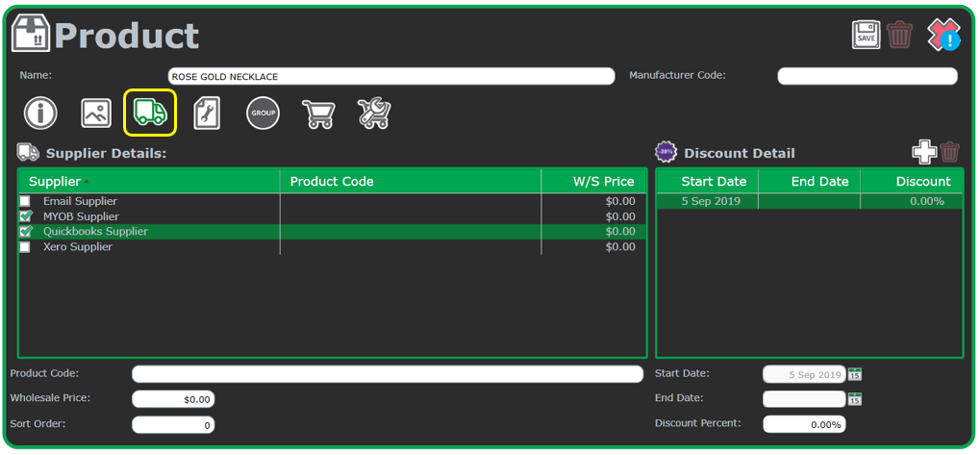Select the supplier truck tab icon
The image size is (980, 455).
tap(150, 114)
